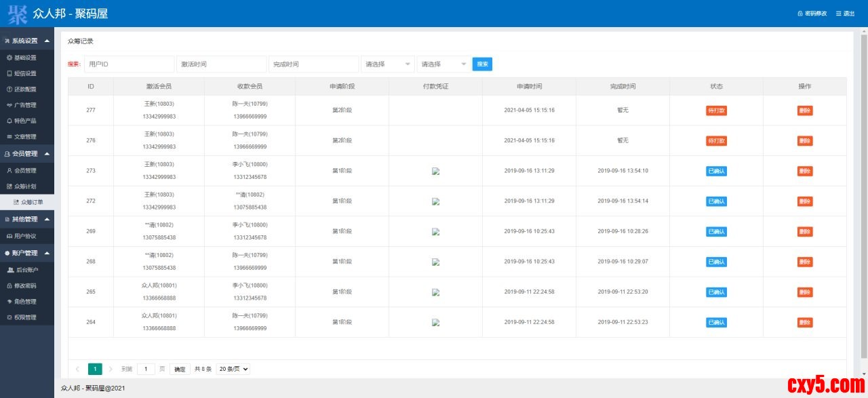The width and height of the screenshot is (868, 398).
Task: Open broken payment proof image for ID 273
Action: click(435, 172)
